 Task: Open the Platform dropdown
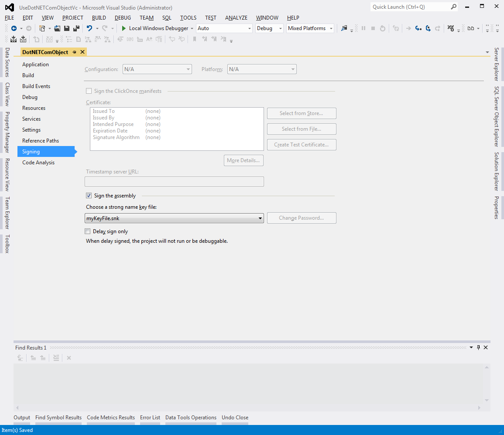[262, 69]
